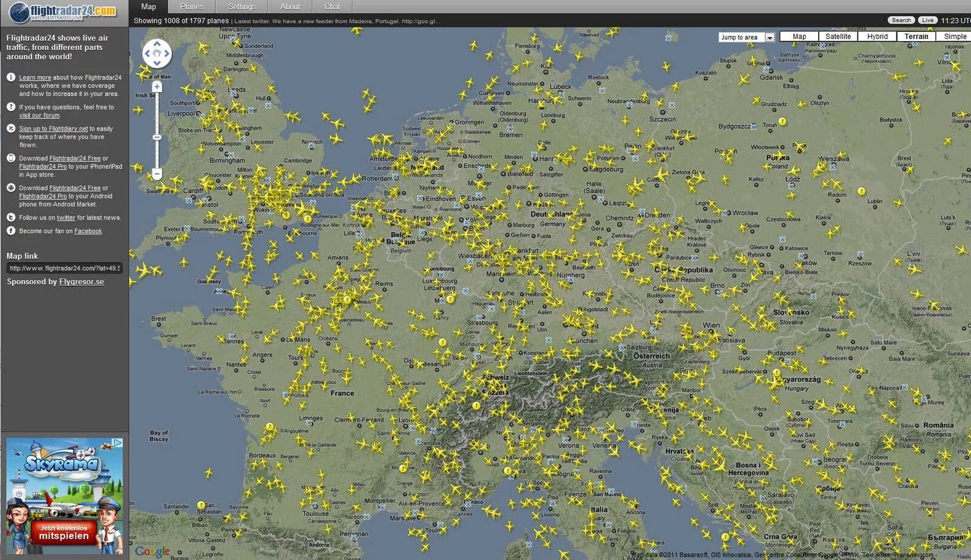Click the Map link URL field
Viewport: 971px width, 560px height.
pos(64,268)
